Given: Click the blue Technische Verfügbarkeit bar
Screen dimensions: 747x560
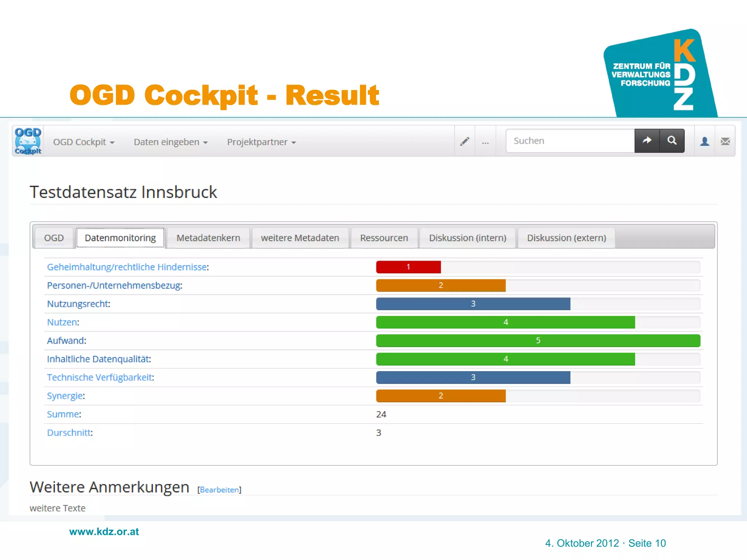Looking at the screenshot, I should coord(473,377).
